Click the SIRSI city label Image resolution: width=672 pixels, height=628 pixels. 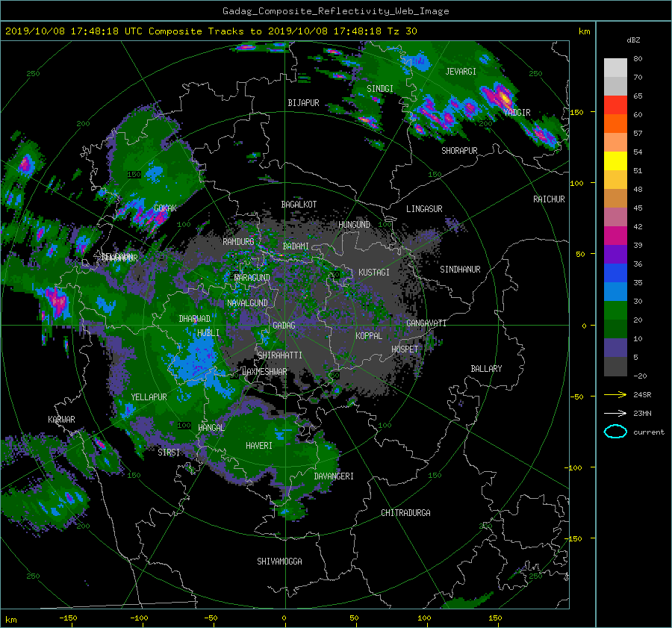point(169,453)
